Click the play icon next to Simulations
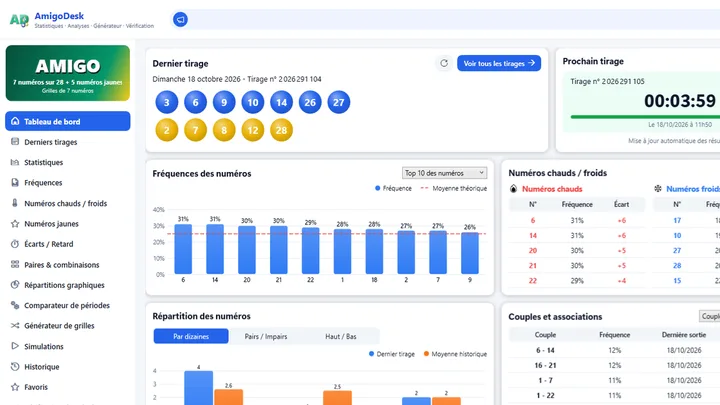The height and width of the screenshot is (405, 720). coord(15,346)
